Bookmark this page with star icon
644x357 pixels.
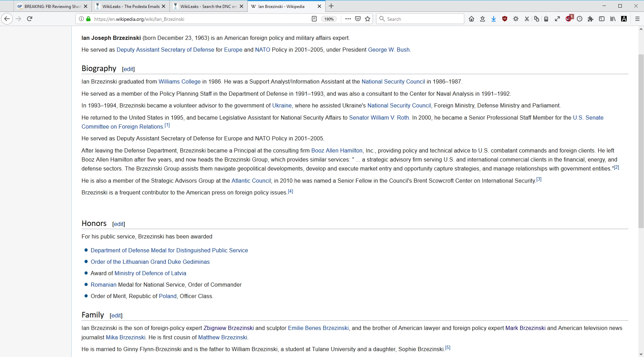(368, 19)
